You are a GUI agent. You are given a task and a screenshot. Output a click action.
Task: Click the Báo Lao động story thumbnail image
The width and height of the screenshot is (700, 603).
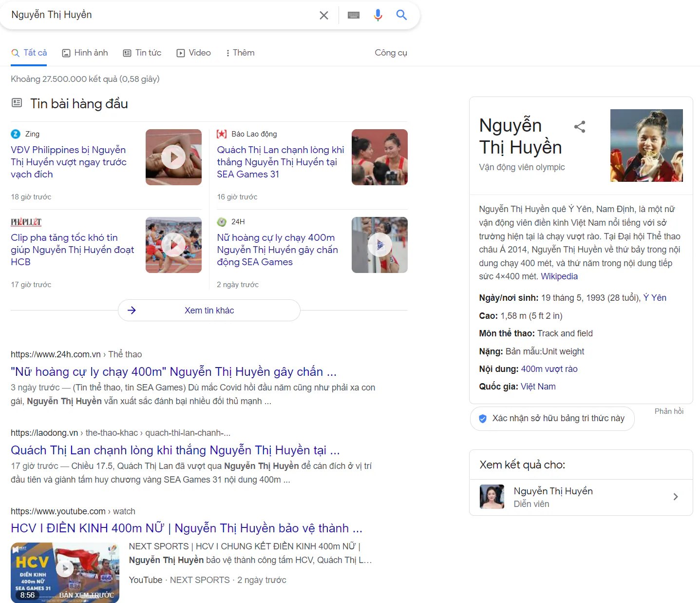coord(379,157)
